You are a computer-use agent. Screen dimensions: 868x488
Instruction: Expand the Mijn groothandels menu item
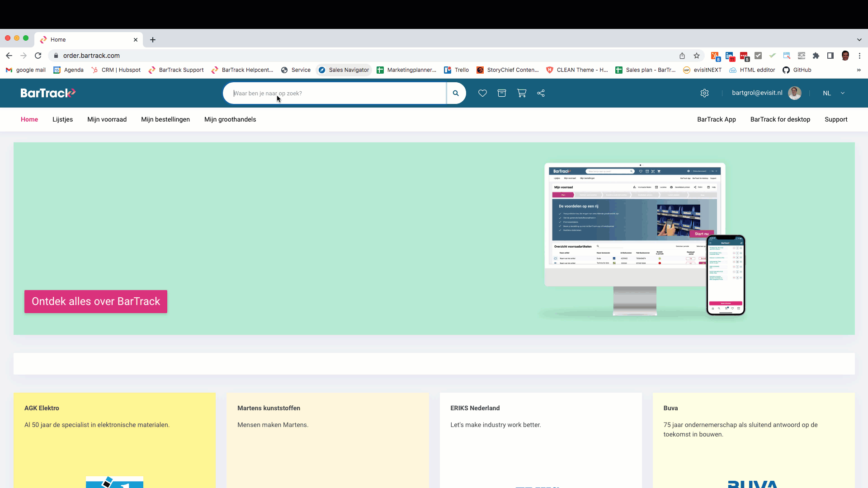click(230, 119)
